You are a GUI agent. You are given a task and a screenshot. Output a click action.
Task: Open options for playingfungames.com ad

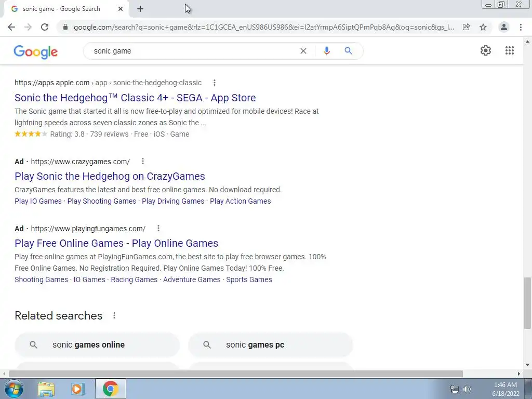click(158, 229)
